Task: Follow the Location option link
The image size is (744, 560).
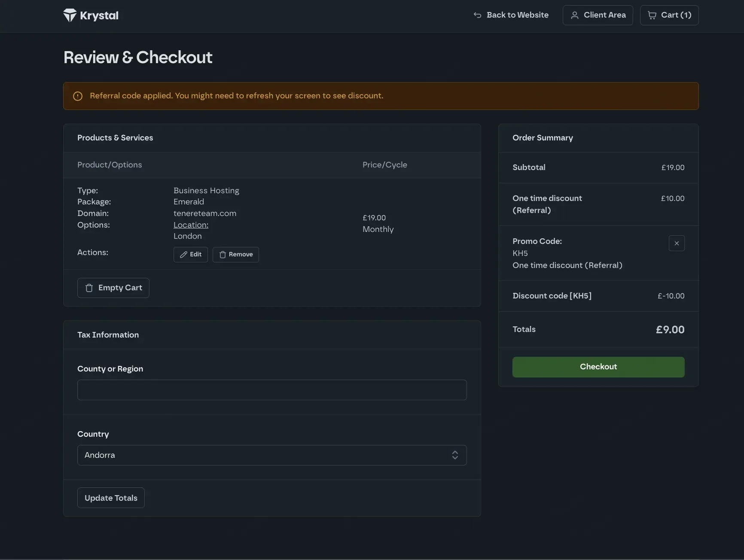Action: point(191,225)
